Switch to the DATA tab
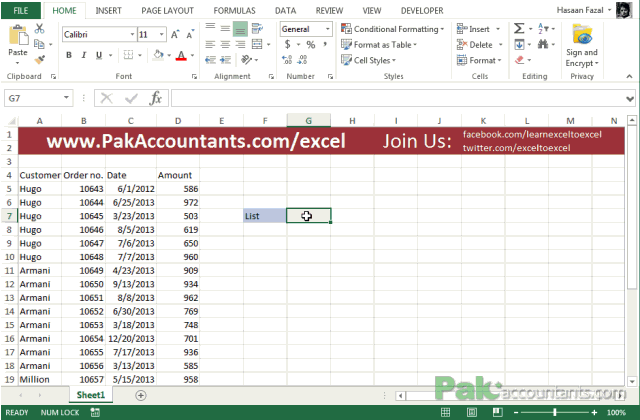This screenshot has width=640, height=420. pos(285,11)
